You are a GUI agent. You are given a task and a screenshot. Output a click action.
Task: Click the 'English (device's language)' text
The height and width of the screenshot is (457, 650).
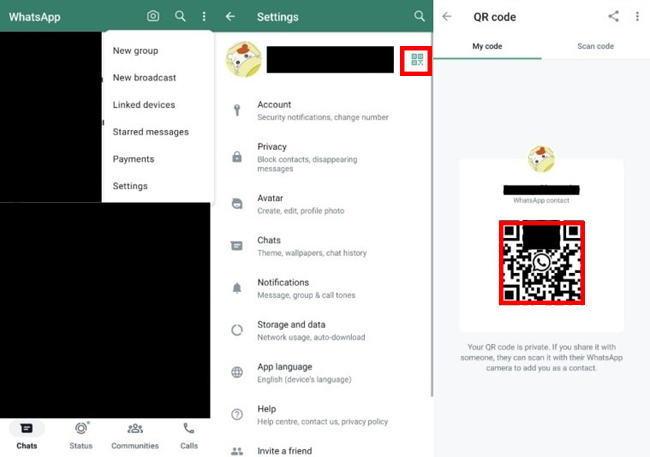click(x=304, y=379)
